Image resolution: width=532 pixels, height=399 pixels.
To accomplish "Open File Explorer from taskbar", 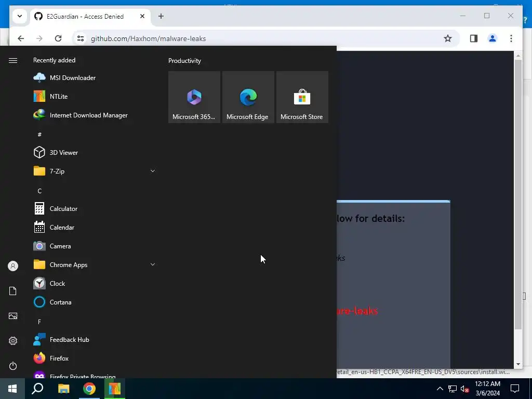I will coord(63,389).
